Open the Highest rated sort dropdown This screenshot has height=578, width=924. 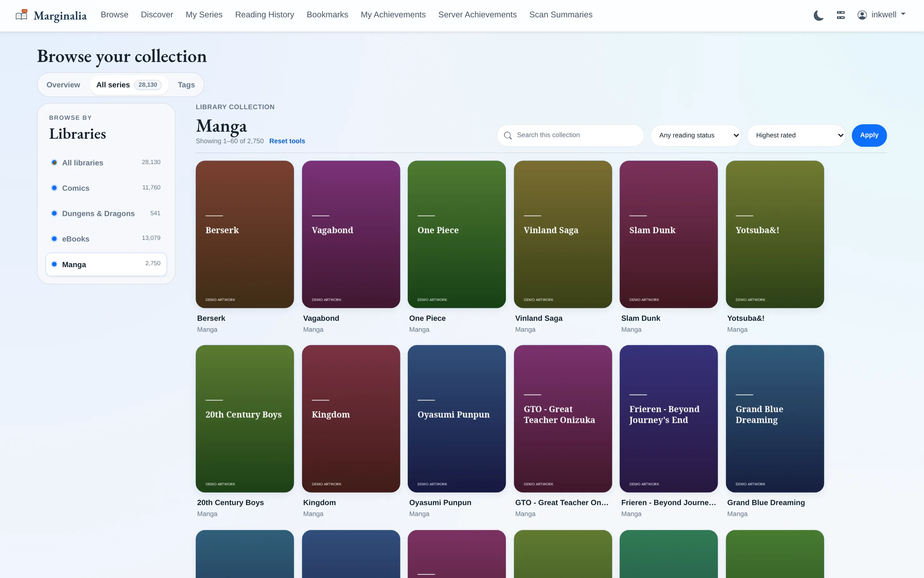coord(797,135)
